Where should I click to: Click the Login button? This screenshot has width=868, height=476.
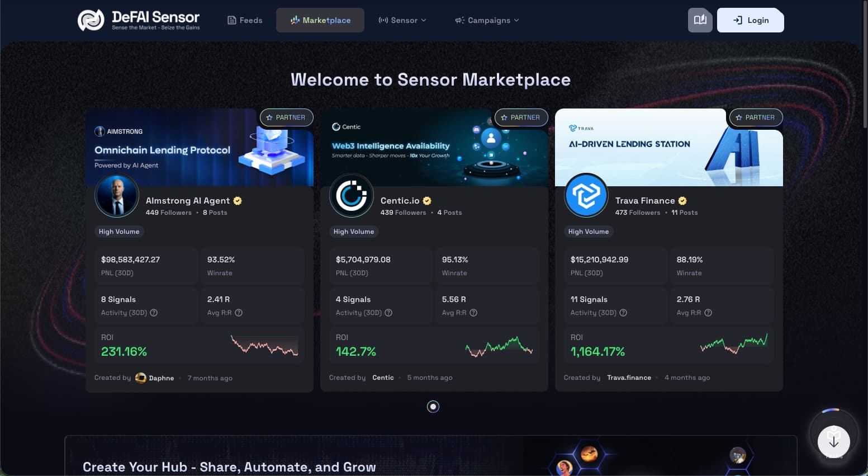(x=751, y=20)
